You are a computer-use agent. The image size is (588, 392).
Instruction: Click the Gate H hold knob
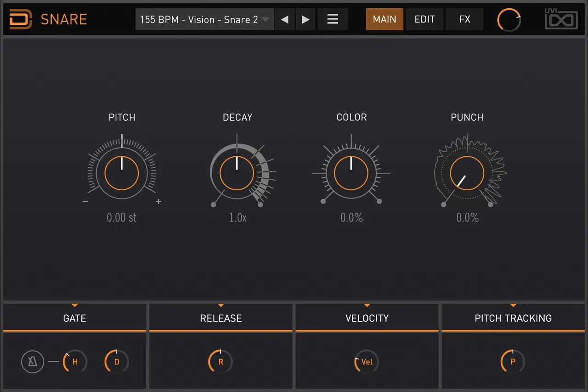[75, 362]
